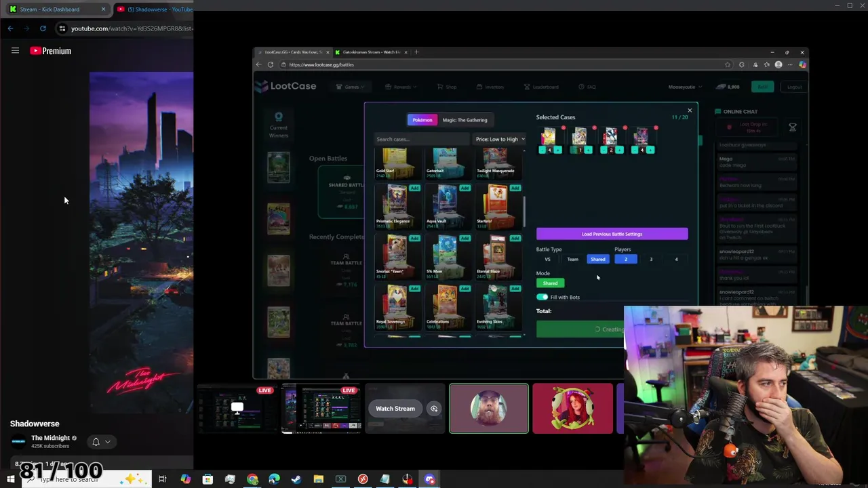The width and height of the screenshot is (868, 488).
Task: Decrease quantity of fourth selected case
Action: point(634,150)
